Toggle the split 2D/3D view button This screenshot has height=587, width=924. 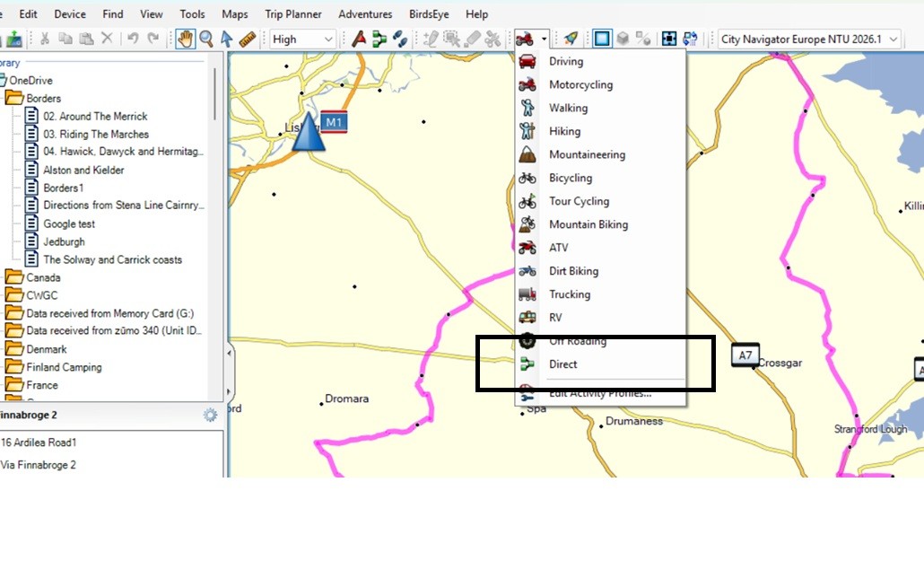(x=643, y=39)
